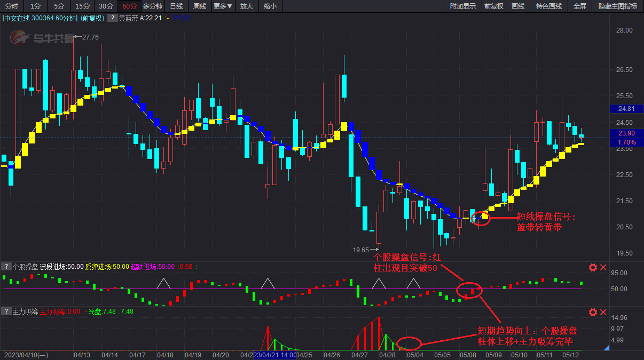Open help for the 主力吸筹 indicator
The width and height of the screenshot is (644, 360).
(x=6, y=311)
